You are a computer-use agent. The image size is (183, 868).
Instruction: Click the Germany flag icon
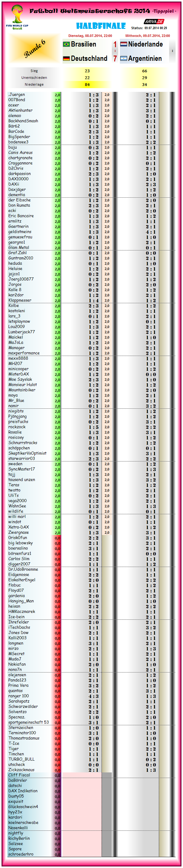66,59
